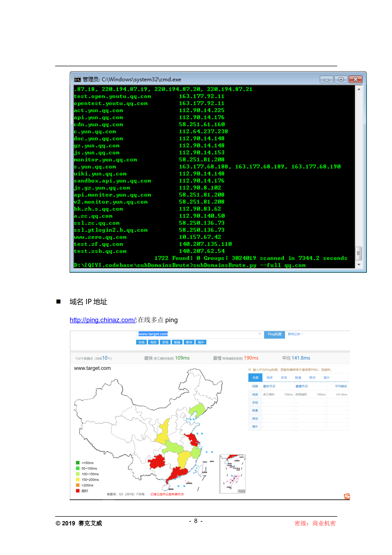
Task: Click the cmd scrollbar up arrow
Action: [x=359, y=89]
